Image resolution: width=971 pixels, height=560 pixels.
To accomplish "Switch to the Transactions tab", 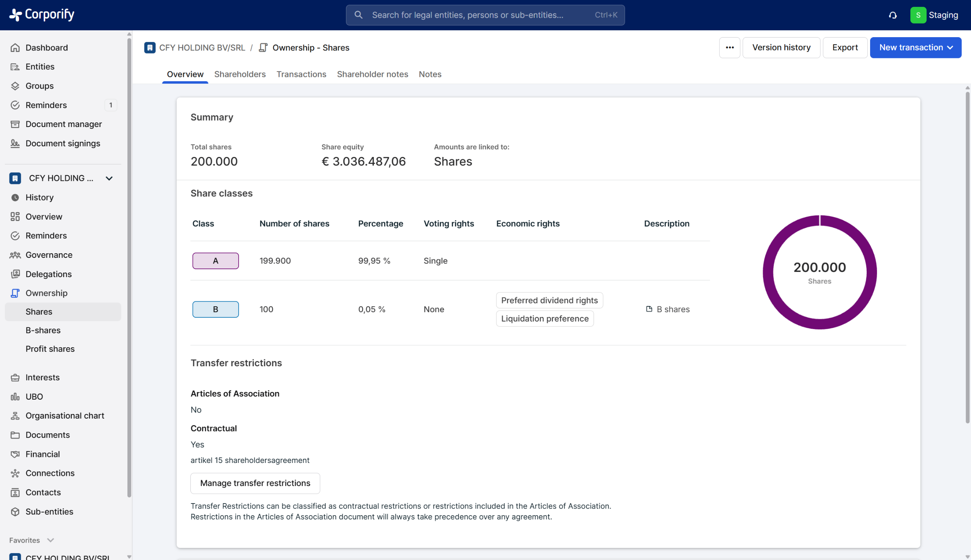I will point(301,74).
